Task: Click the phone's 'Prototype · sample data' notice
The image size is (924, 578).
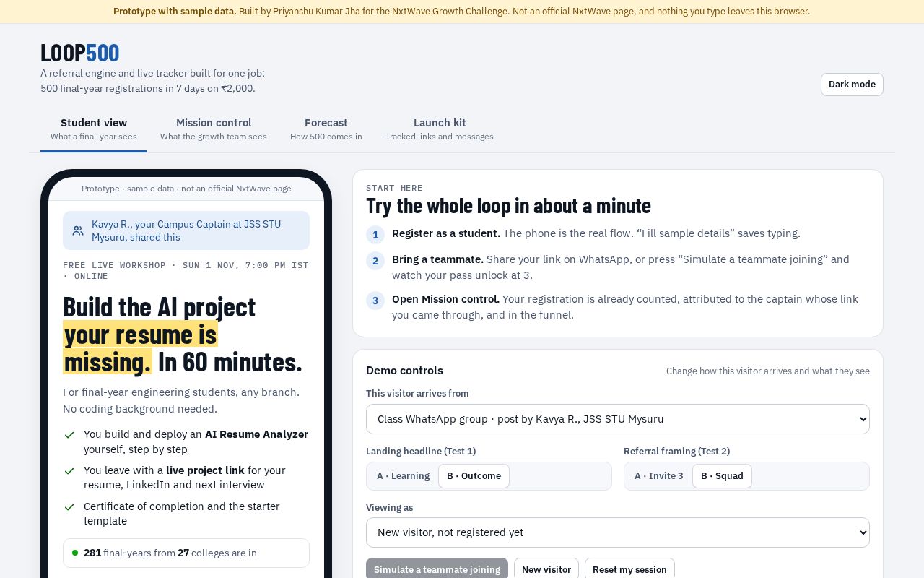Action: [x=186, y=189]
